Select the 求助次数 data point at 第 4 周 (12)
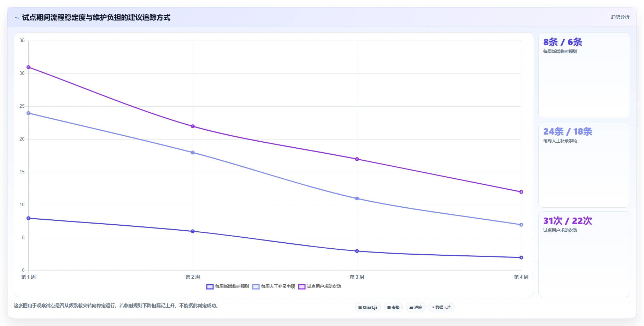This screenshot has width=644, height=326. pyautogui.click(x=521, y=192)
